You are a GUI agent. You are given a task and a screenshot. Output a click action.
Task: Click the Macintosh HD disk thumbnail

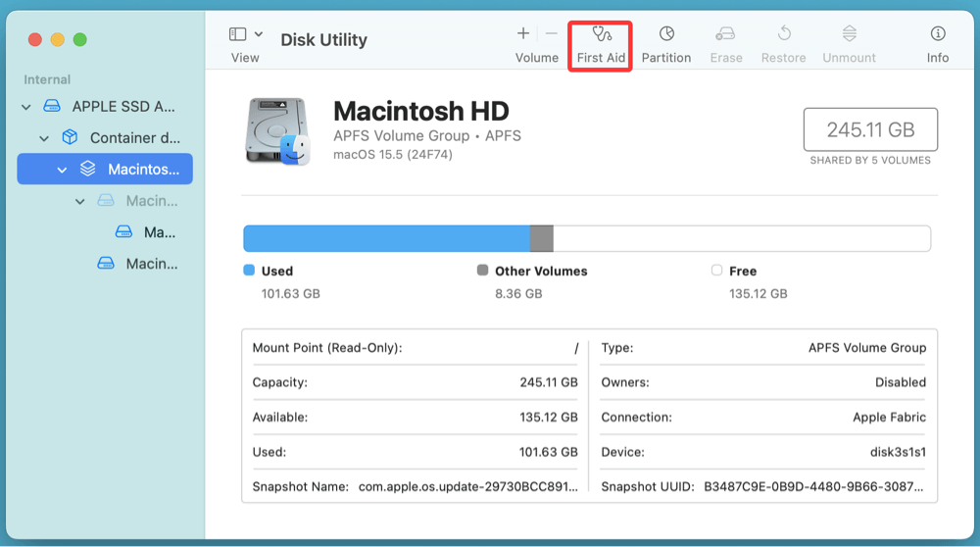277,131
